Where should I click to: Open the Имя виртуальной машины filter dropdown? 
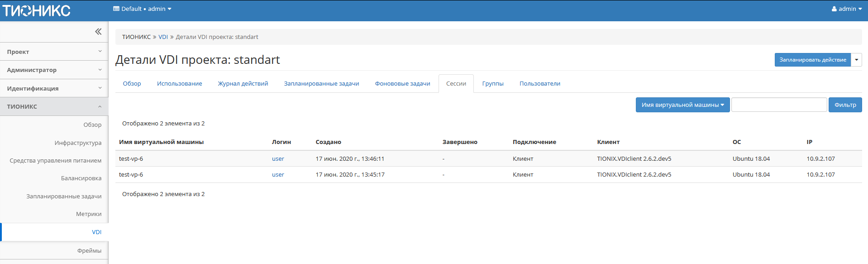[682, 105]
